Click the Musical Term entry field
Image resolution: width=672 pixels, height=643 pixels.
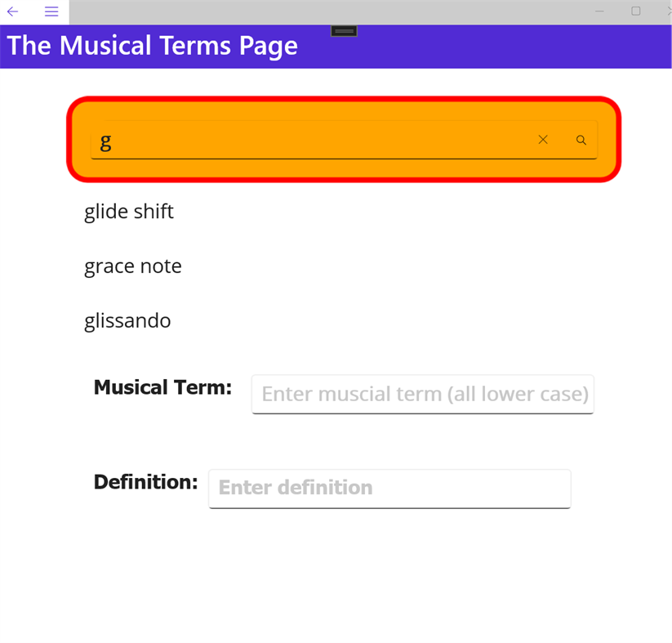422,394
